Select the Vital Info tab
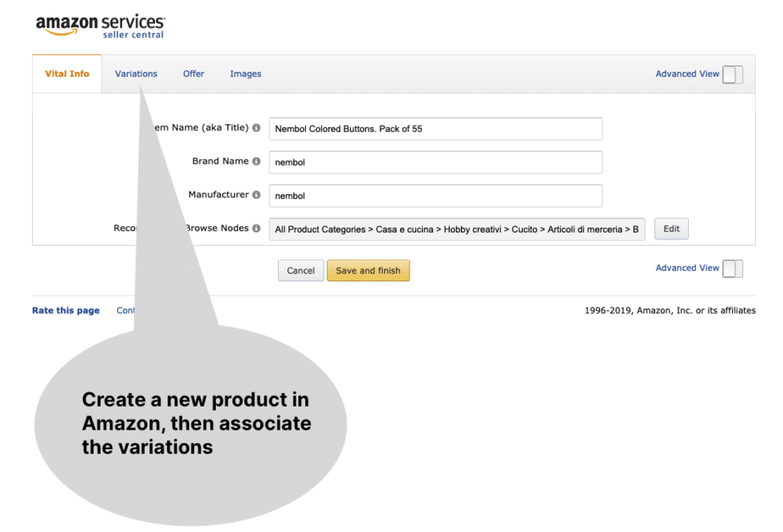Image resolution: width=783 pixels, height=532 pixels. [x=66, y=73]
